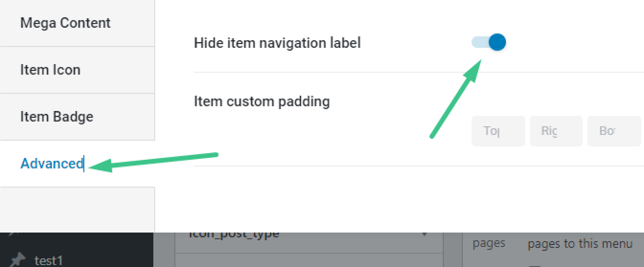644x267 pixels.
Task: Focus the Right padding field
Action: click(556, 131)
